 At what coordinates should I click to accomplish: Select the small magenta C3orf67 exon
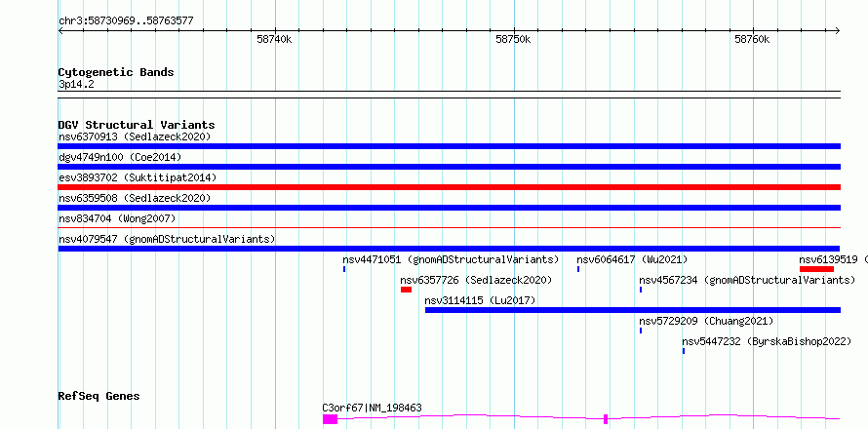coord(606,419)
